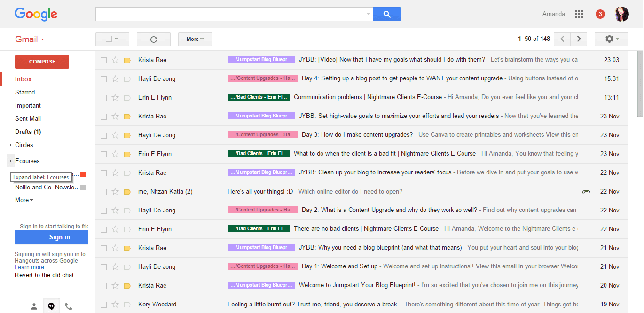
Task: Select the Krista Rae 23:03 email checkbox
Action: click(103, 60)
